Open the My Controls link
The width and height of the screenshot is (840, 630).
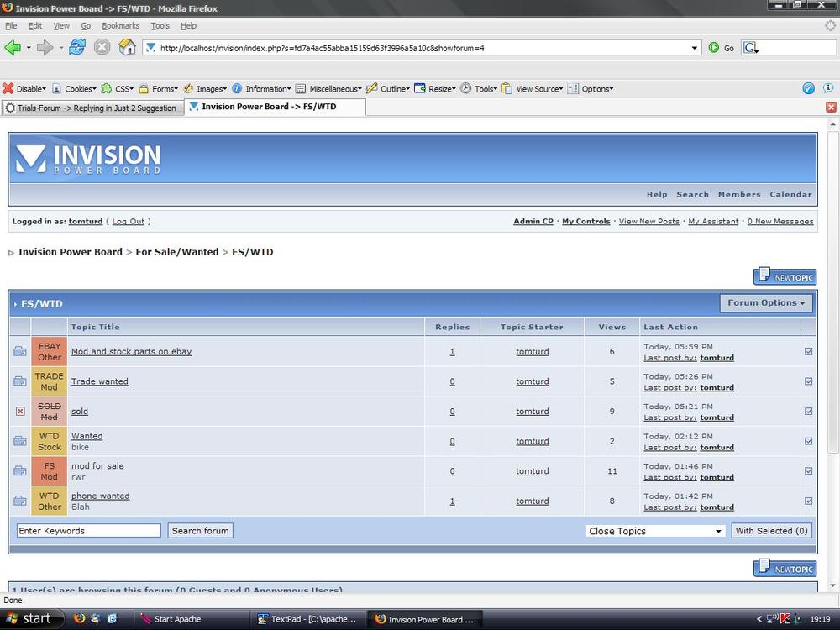[x=586, y=221]
